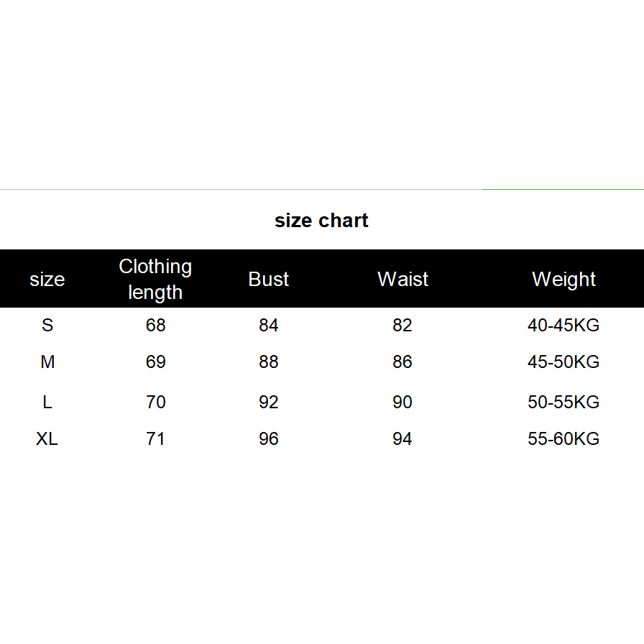Click the "Bust" column header
Image resolution: width=644 pixels, height=644 pixels.
[269, 280]
